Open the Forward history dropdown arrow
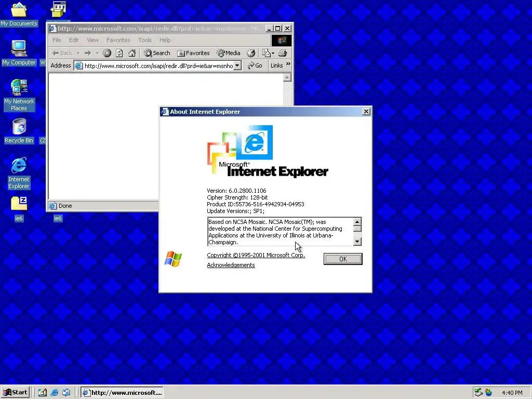Image resolution: width=532 pixels, height=399 pixels. pos(97,53)
